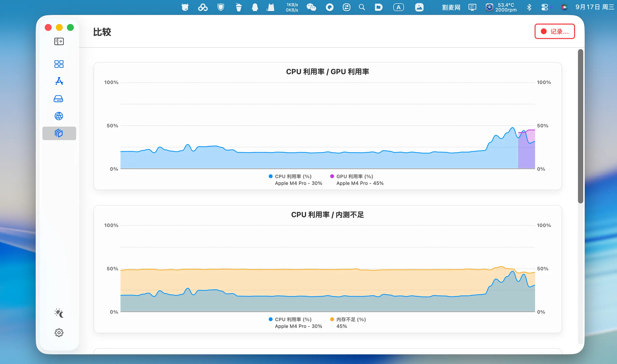The width and height of the screenshot is (617, 364).
Task: Open the network globe sidebar icon
Action: [59, 116]
